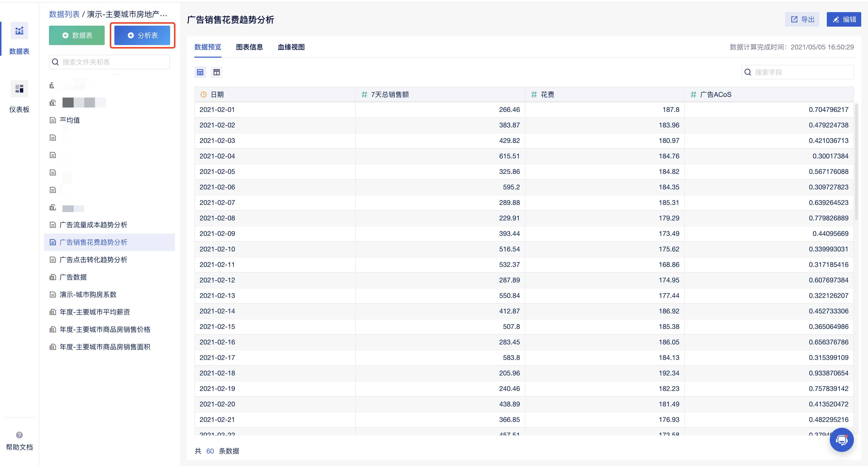Click the 广告ACoS column hash icon
Image resolution: width=868 pixels, height=466 pixels.
tap(693, 95)
